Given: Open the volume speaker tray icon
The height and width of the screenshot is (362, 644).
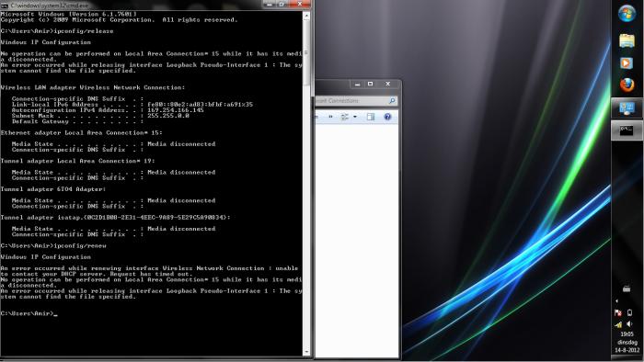Looking at the screenshot, I should click(629, 324).
